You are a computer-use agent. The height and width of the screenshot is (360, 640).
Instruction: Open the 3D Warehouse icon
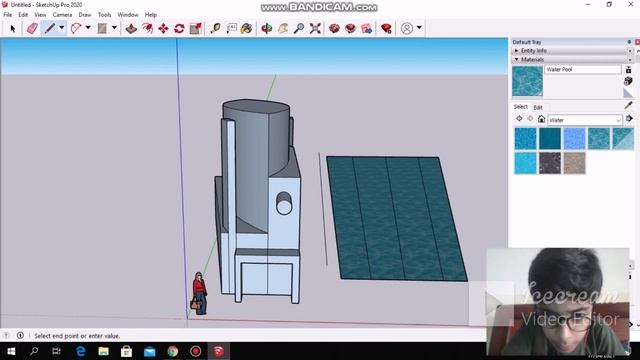pyautogui.click(x=334, y=28)
